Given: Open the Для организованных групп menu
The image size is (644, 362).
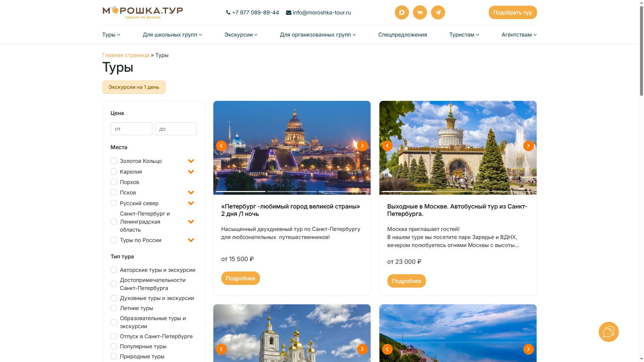Looking at the screenshot, I should click(318, 35).
